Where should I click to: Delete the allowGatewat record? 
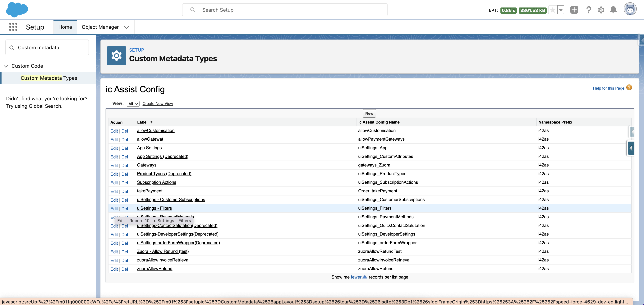tap(125, 140)
